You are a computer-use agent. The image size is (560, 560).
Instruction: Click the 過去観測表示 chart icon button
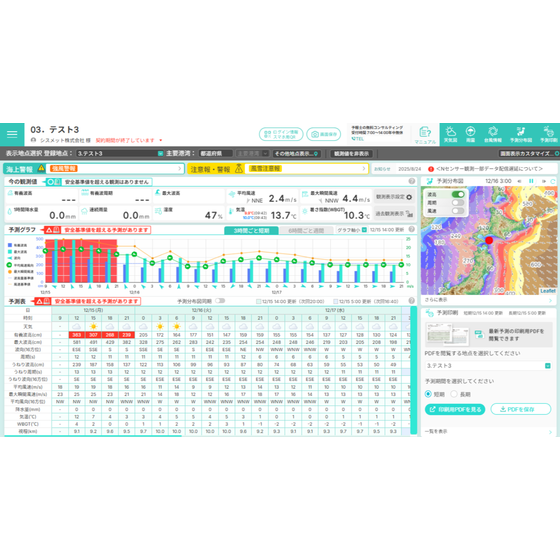pos(394,214)
